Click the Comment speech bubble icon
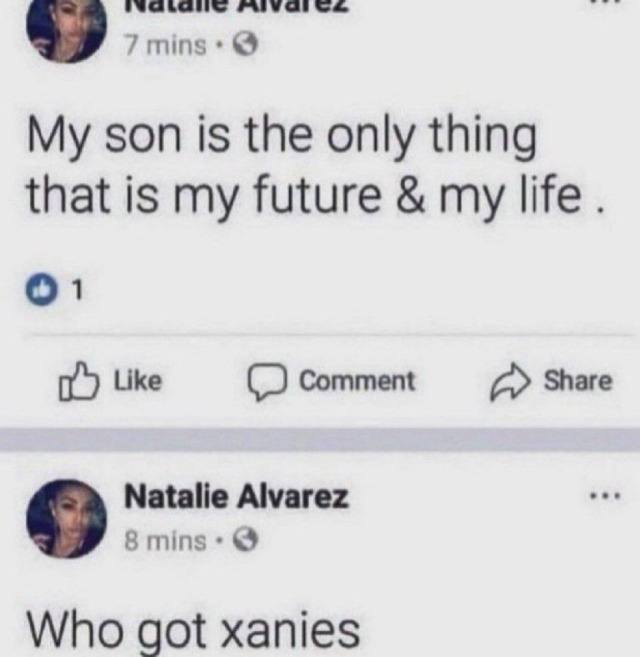 (x=266, y=382)
